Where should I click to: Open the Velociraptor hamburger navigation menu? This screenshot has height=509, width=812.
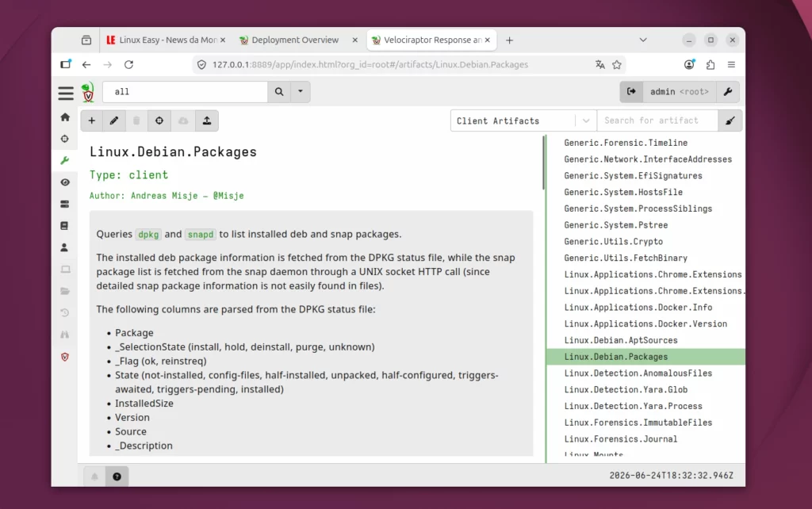tap(66, 93)
